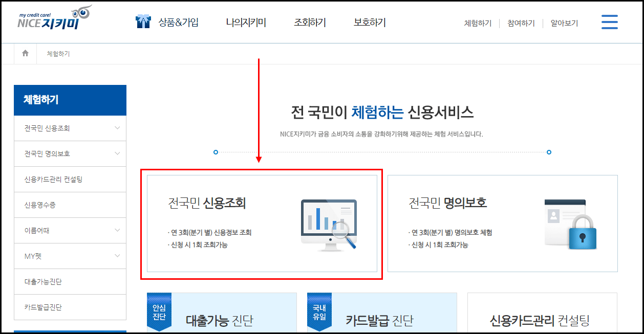Viewport: 644px width, 334px height.
Task: Click '신청 시 1회 조회가능' under 신용조회
Action: (x=198, y=245)
